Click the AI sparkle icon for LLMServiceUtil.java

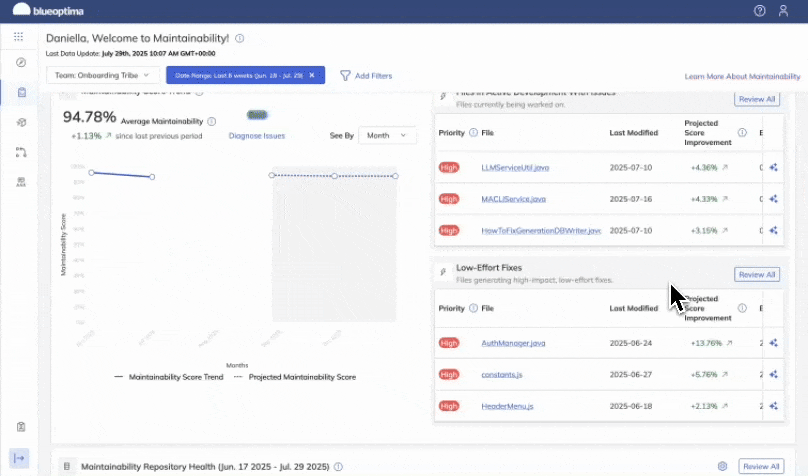773,167
